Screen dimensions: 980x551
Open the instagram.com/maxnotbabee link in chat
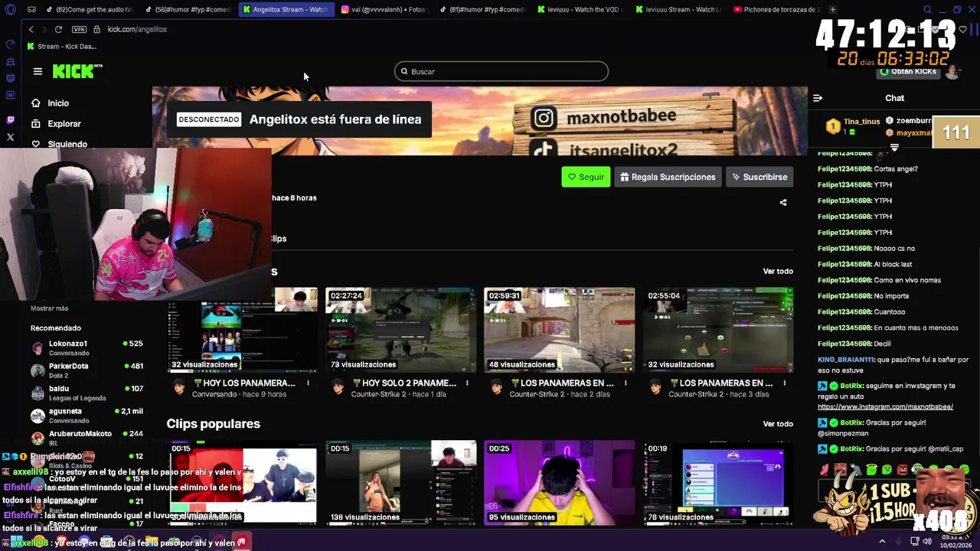pyautogui.click(x=885, y=406)
